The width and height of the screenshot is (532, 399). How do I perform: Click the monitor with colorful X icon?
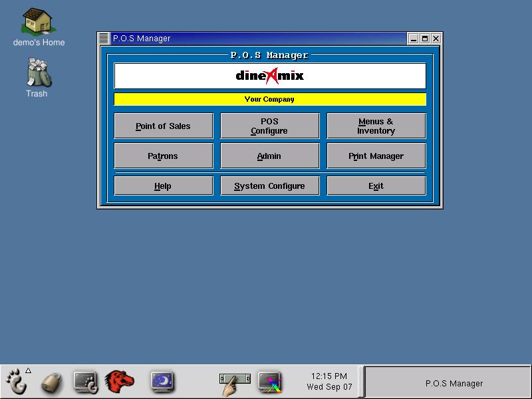[269, 382]
